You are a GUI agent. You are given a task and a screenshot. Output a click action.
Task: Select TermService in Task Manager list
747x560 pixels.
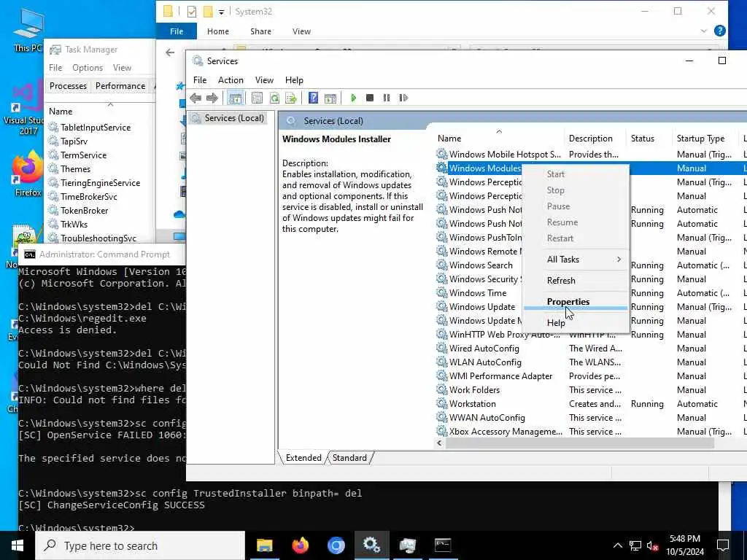point(83,155)
